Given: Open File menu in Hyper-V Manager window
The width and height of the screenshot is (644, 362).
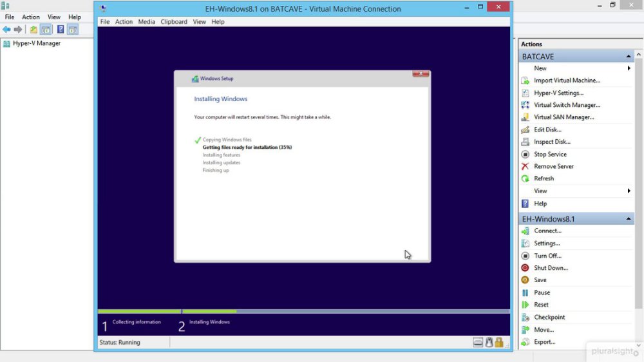Looking at the screenshot, I should pyautogui.click(x=9, y=17).
